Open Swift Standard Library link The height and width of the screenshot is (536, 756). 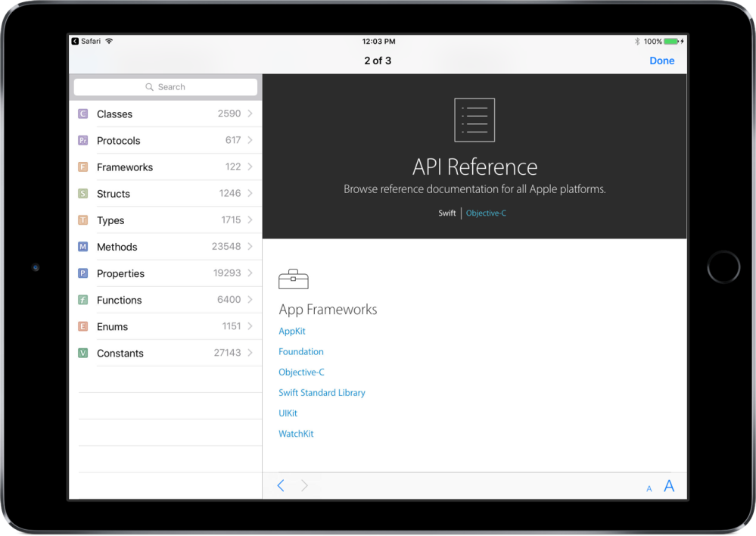click(322, 393)
